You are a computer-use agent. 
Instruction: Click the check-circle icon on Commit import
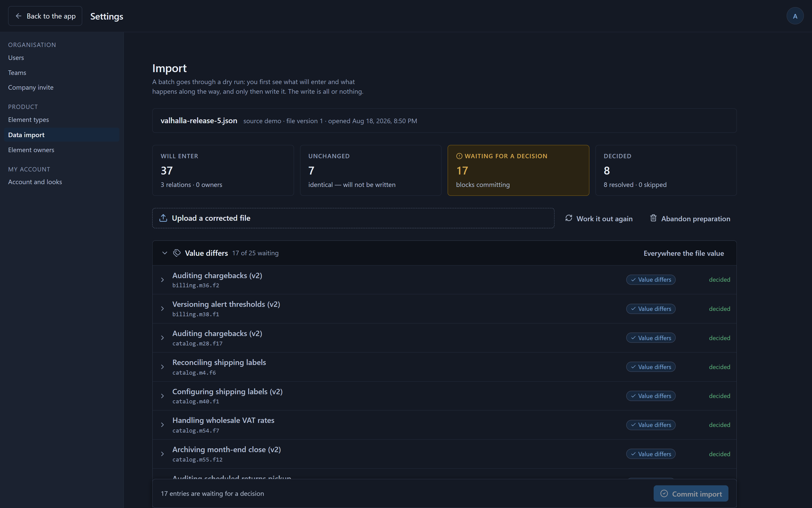[664, 493]
